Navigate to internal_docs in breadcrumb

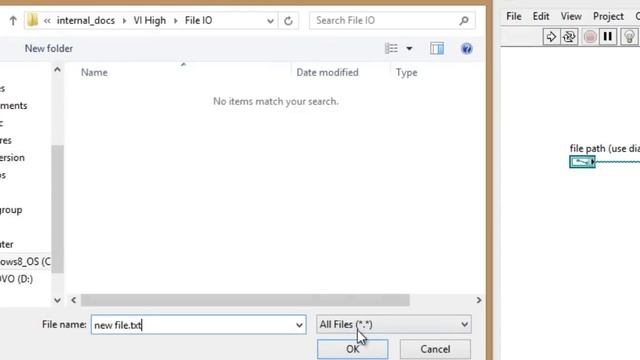coord(86,20)
